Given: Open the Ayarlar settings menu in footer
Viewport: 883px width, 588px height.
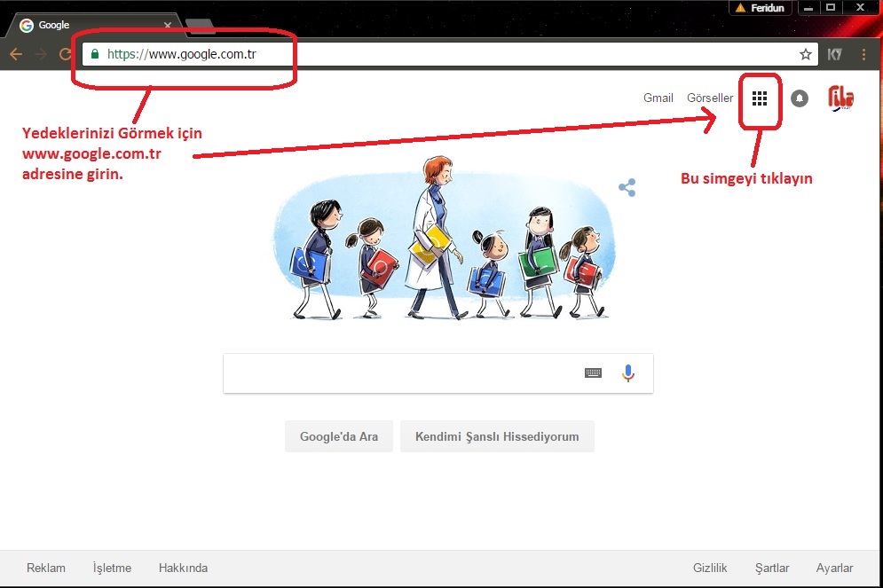Looking at the screenshot, I should point(834,568).
